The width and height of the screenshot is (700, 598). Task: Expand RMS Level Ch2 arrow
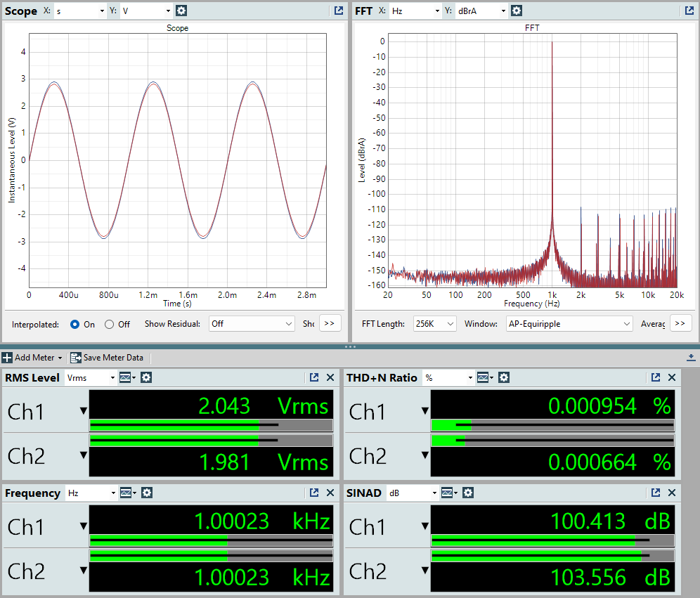coord(83,455)
